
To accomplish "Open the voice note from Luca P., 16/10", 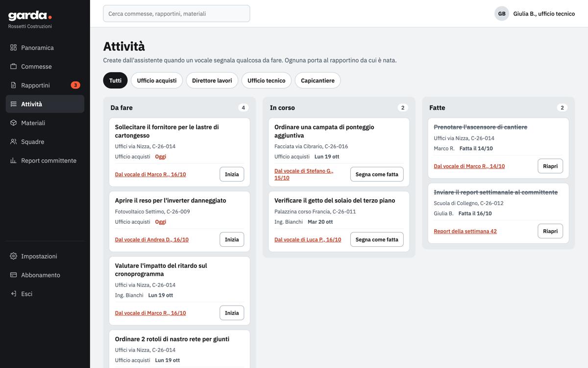I will [308, 240].
